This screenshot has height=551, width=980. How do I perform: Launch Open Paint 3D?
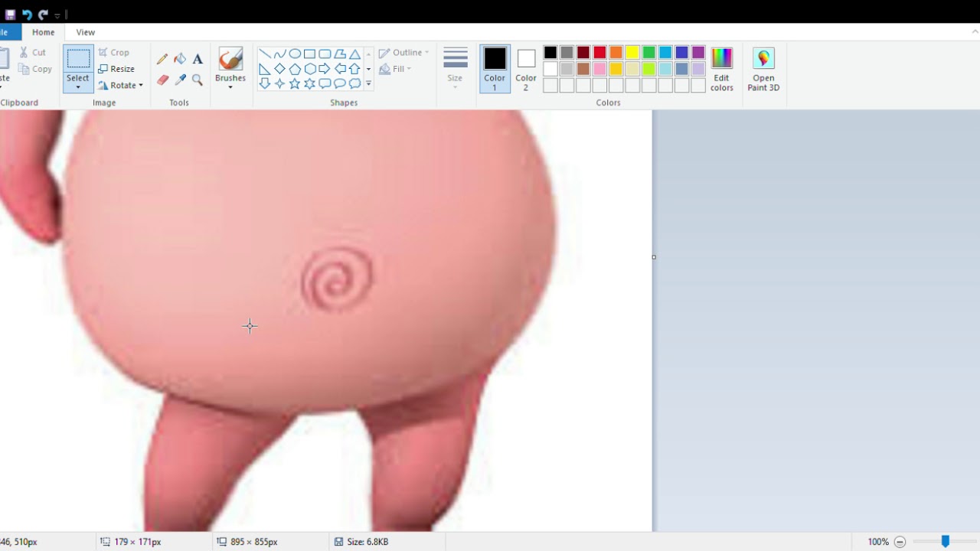[x=763, y=69]
